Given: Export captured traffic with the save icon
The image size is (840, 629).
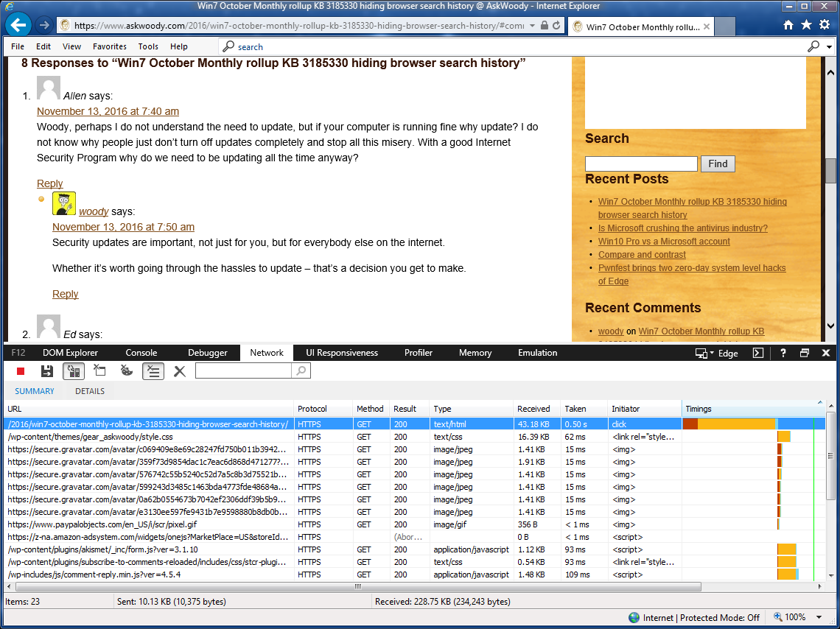Looking at the screenshot, I should (x=46, y=371).
